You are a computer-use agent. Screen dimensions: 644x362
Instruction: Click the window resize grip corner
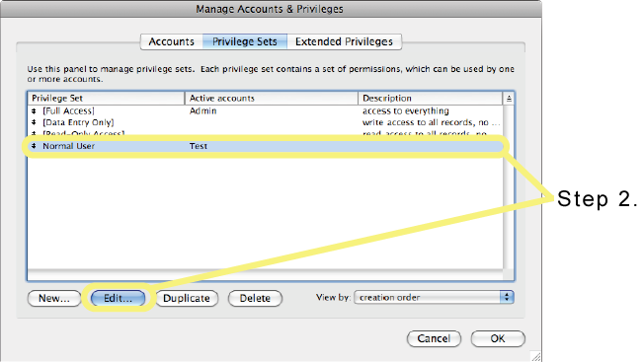pyautogui.click(x=536, y=357)
